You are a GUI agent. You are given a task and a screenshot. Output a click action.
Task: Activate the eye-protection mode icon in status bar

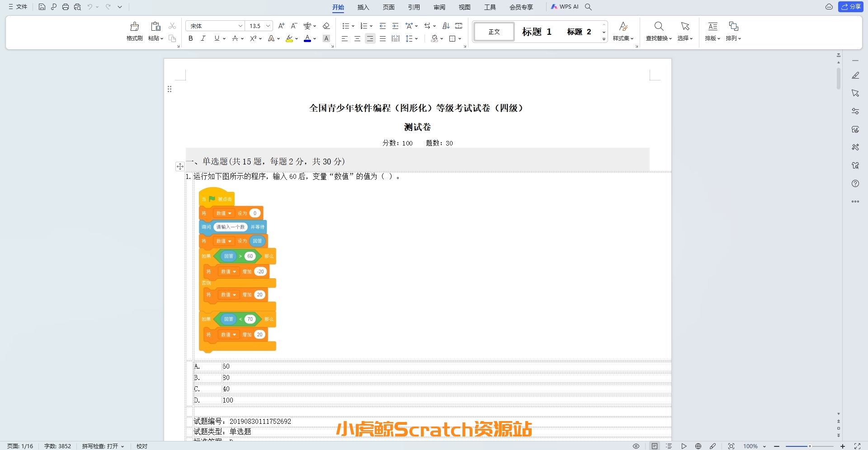(x=636, y=446)
